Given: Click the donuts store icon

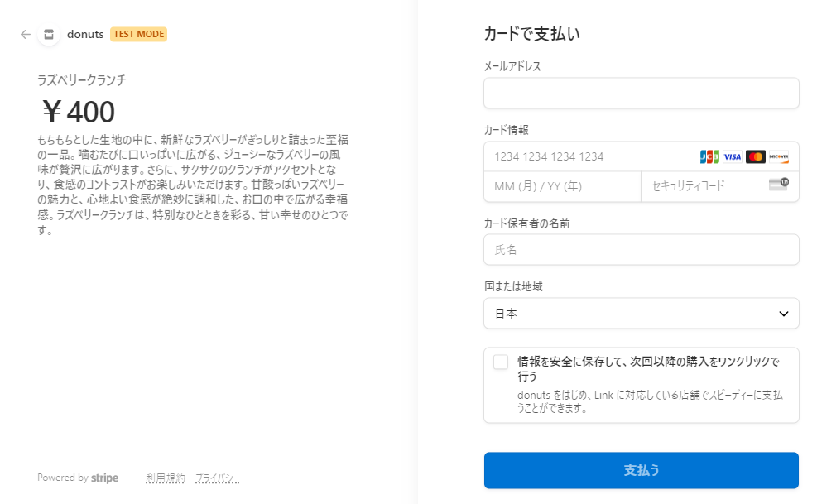Looking at the screenshot, I should pyautogui.click(x=49, y=35).
